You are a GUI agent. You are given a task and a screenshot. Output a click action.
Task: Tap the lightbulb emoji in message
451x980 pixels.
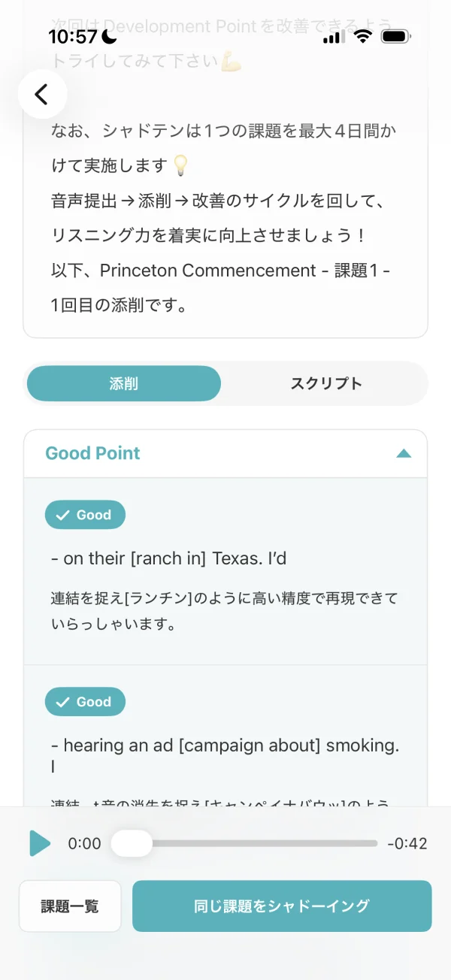180,165
